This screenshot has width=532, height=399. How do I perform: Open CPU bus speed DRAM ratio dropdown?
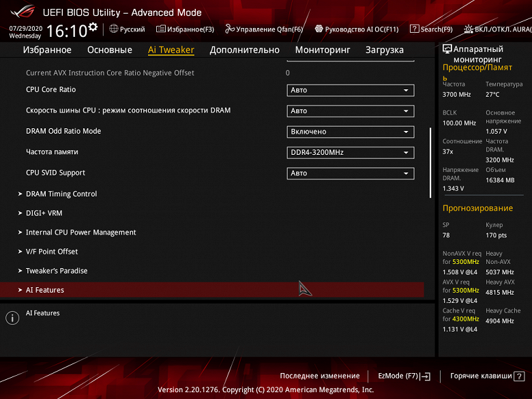pyautogui.click(x=351, y=111)
